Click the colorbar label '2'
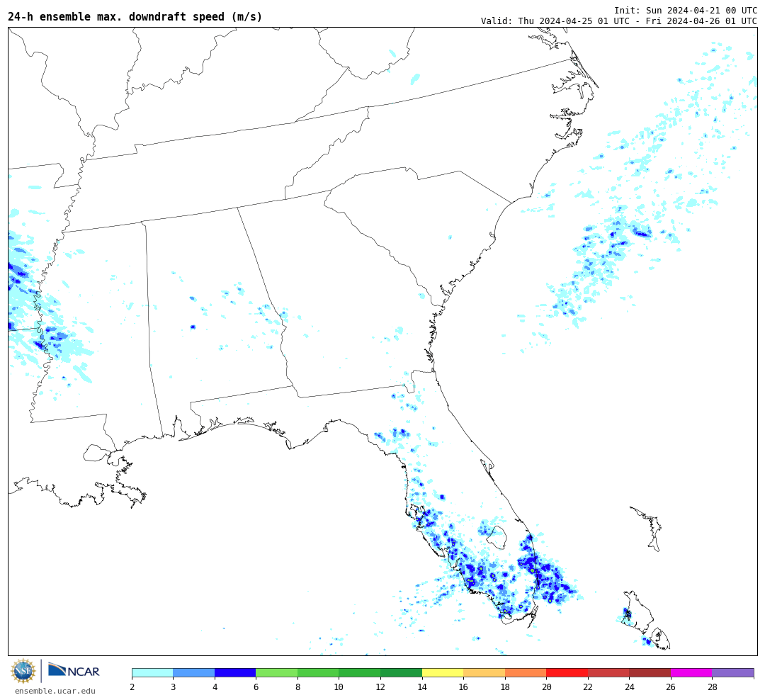This screenshot has height=700, width=765. (132, 687)
